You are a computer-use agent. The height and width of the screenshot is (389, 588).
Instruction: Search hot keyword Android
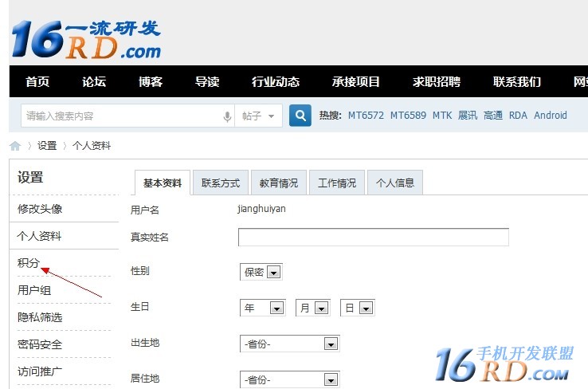click(551, 115)
